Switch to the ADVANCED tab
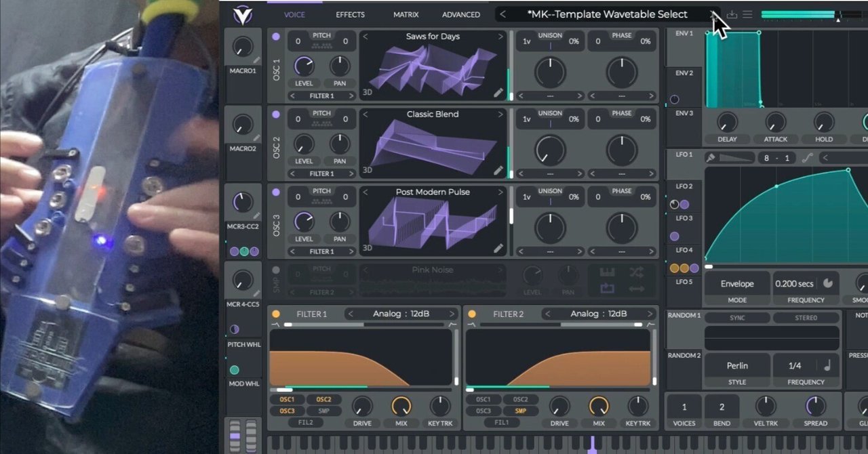The height and width of the screenshot is (454, 868). 461,14
